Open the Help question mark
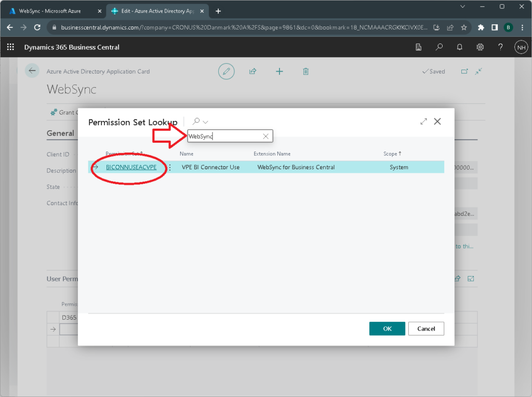The width and height of the screenshot is (532, 397). click(x=500, y=47)
